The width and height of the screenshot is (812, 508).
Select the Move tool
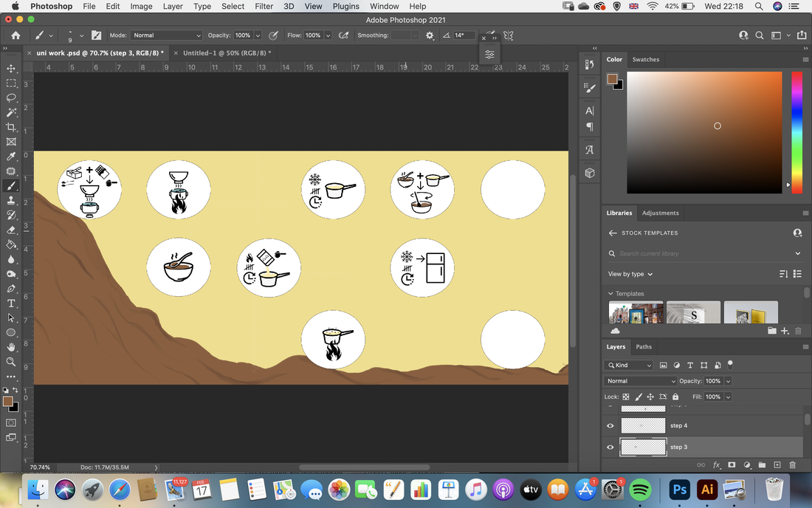click(11, 69)
